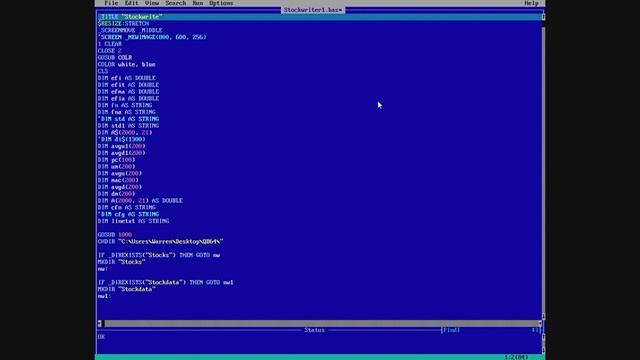This screenshot has width=640, height=360.
Task: Click the COLOR white, blue line
Action: pos(127,64)
